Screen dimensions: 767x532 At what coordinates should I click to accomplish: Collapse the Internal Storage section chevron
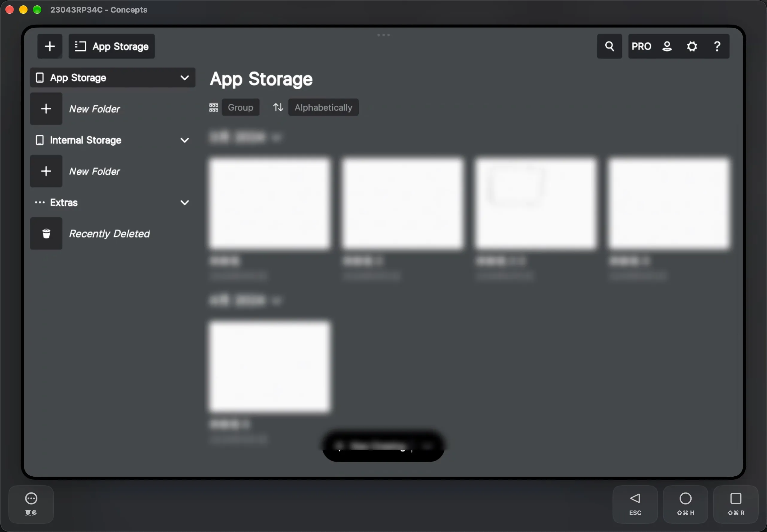click(184, 140)
